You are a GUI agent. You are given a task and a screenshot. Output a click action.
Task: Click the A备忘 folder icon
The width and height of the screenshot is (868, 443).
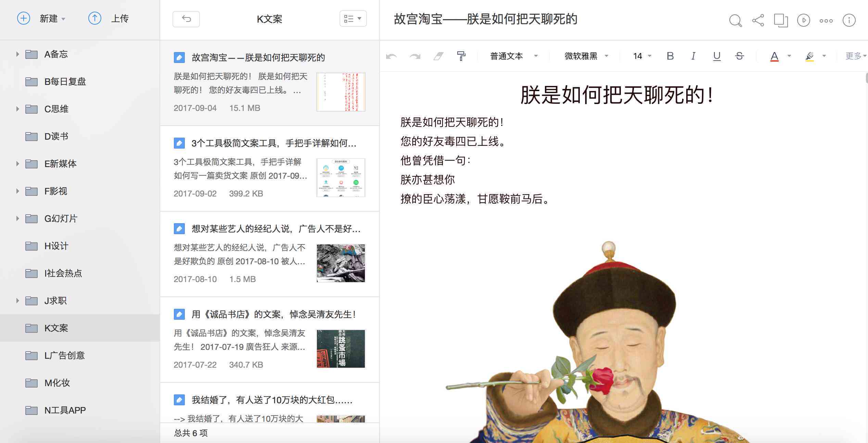pos(31,54)
